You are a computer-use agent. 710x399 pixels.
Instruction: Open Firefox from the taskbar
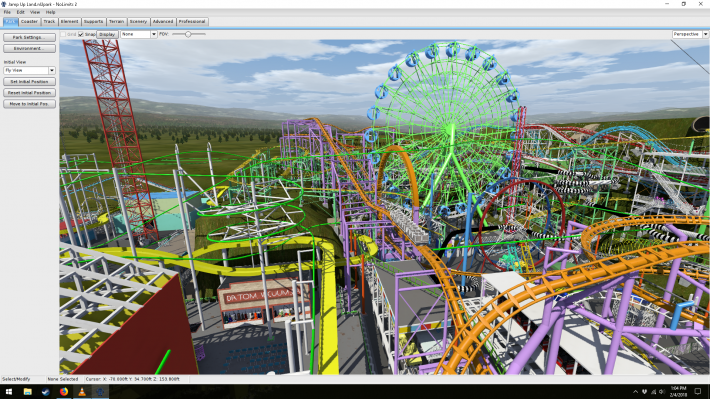click(x=64, y=392)
